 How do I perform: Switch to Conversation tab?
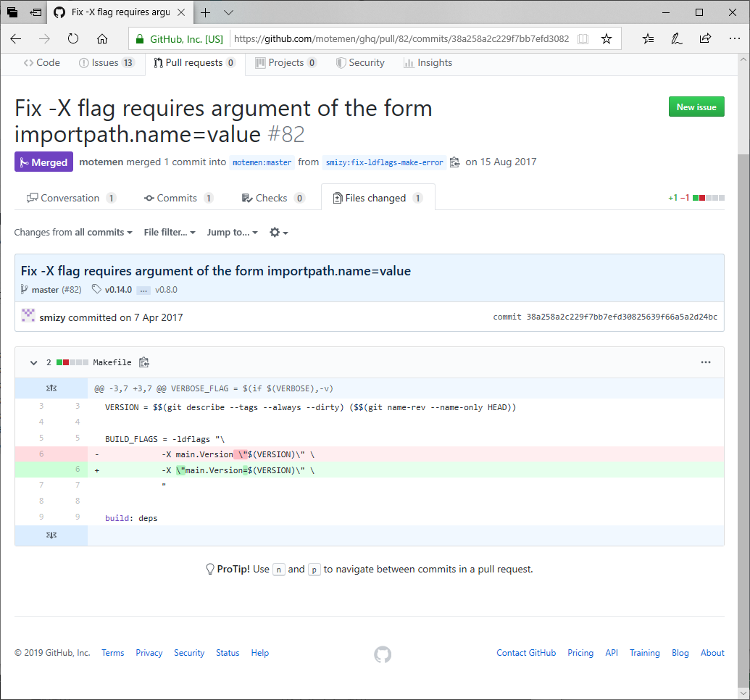(71, 198)
